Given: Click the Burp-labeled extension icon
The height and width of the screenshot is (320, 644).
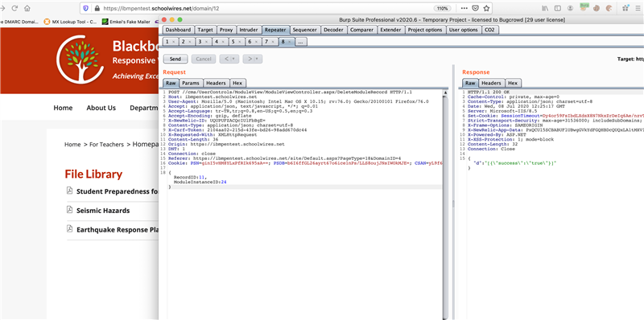Looking at the screenshot, I should [x=584, y=7].
